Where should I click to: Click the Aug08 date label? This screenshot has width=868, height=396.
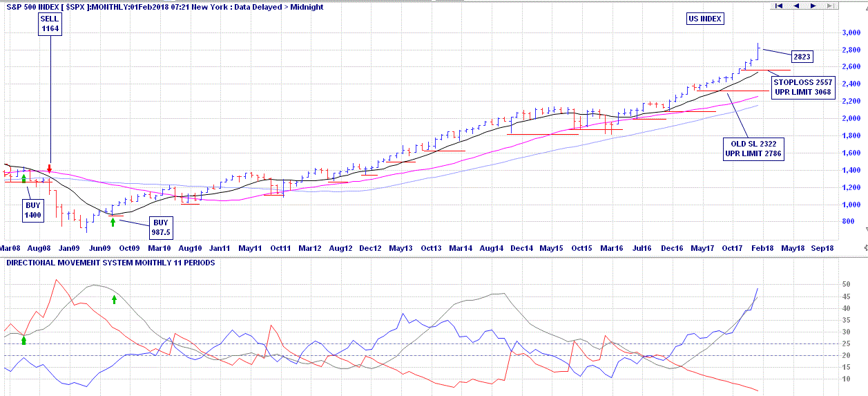pos(39,247)
